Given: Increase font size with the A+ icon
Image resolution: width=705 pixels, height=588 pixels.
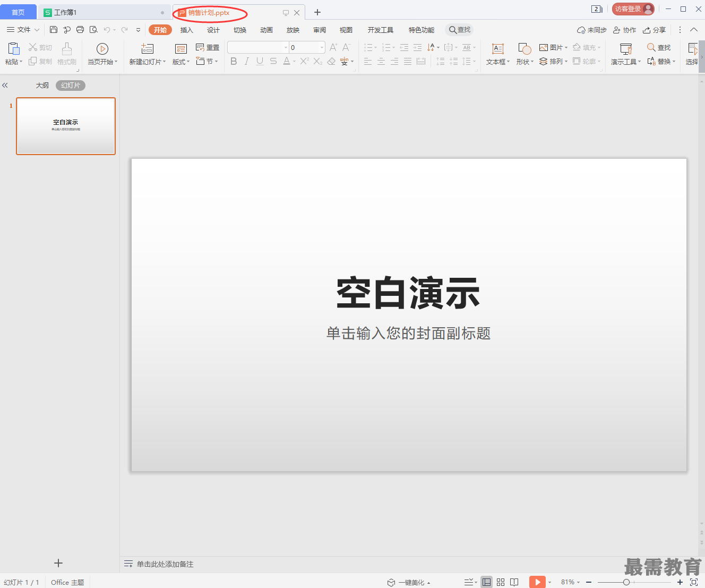Looking at the screenshot, I should tap(333, 47).
